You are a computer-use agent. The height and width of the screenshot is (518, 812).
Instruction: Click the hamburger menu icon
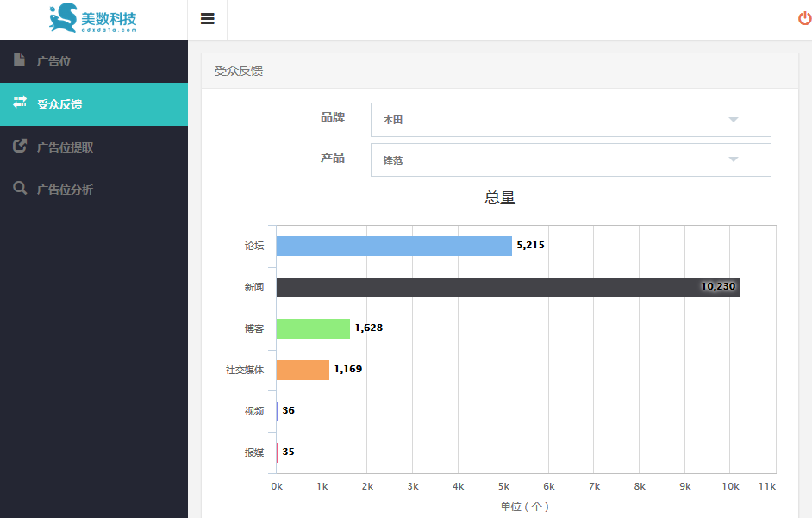click(x=207, y=19)
